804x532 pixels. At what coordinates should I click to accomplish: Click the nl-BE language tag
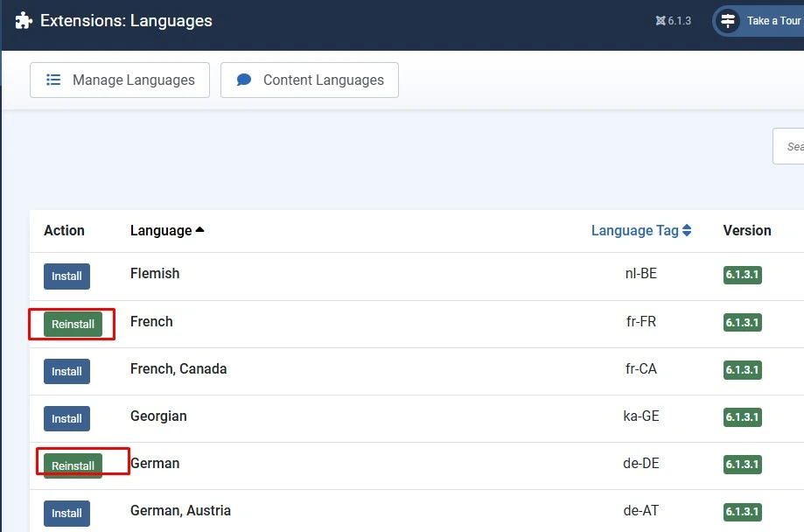tap(641, 274)
